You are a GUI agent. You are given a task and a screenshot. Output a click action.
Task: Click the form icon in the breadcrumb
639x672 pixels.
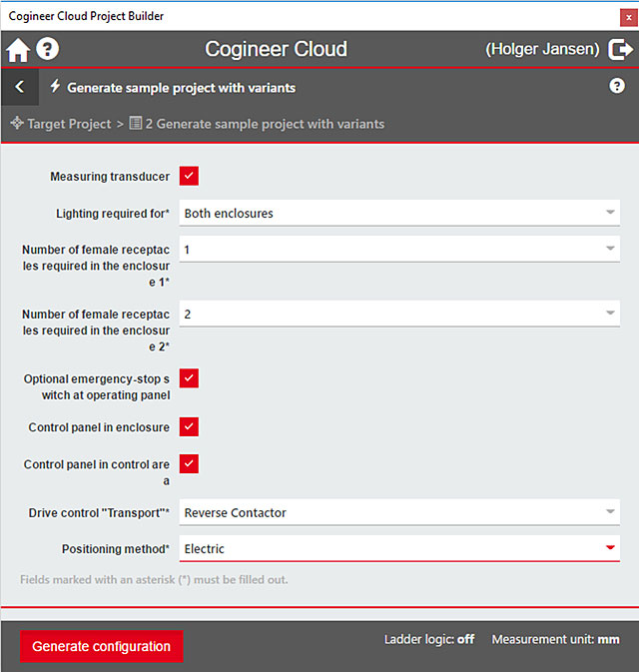pos(135,124)
